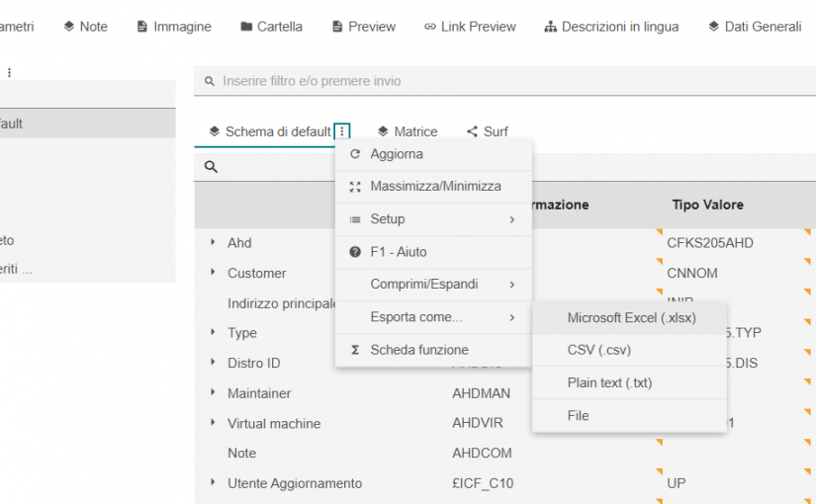Image resolution: width=816 pixels, height=504 pixels.
Task: Expand the Utente Aggiornamento row
Action: coord(213,483)
